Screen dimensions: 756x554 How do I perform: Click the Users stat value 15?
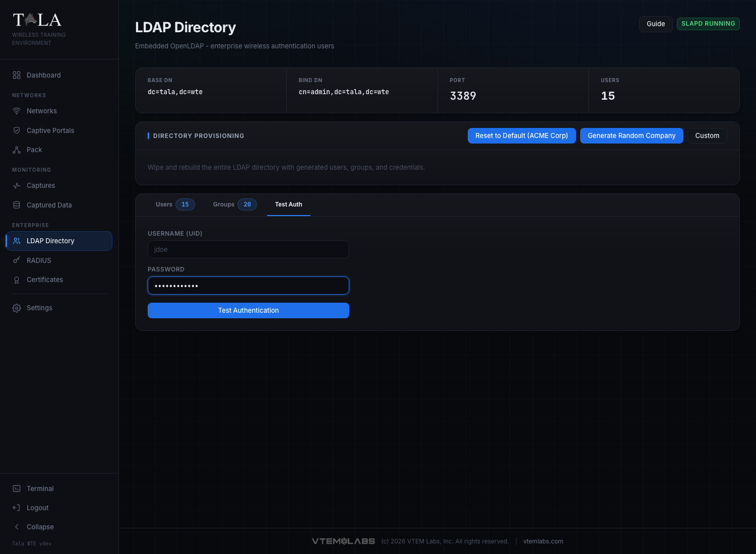point(608,96)
